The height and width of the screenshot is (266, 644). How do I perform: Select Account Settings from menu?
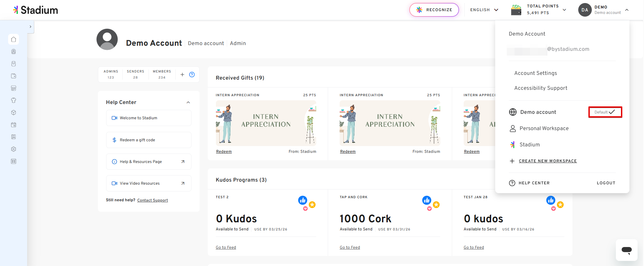pyautogui.click(x=536, y=73)
